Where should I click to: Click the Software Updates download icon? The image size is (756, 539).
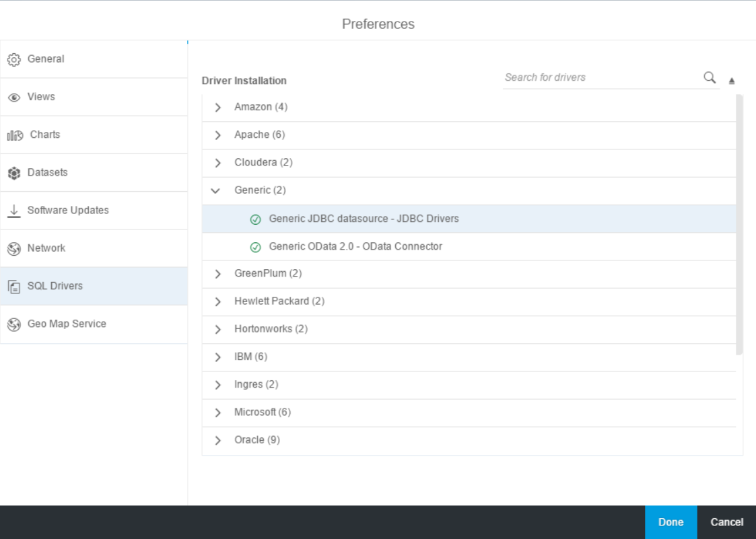[14, 211]
